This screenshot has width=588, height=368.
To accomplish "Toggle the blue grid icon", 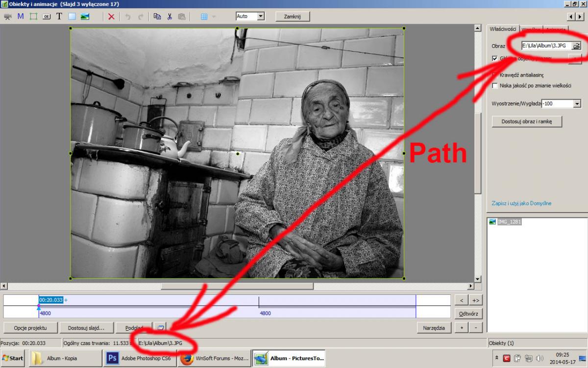I will [204, 16].
